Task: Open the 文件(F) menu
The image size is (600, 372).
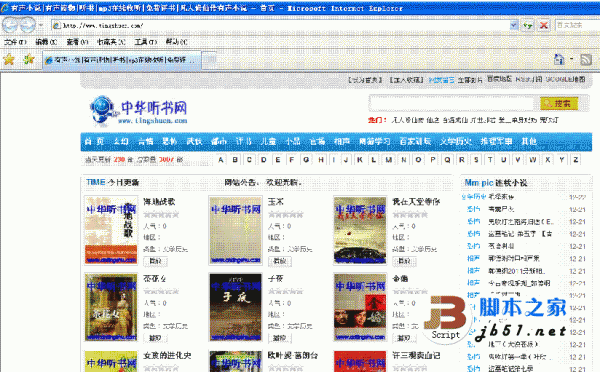Action: pyautogui.click(x=15, y=42)
